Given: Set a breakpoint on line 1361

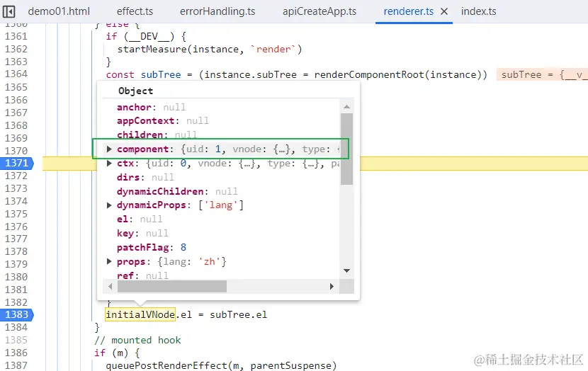Looking at the screenshot, I should [16, 36].
